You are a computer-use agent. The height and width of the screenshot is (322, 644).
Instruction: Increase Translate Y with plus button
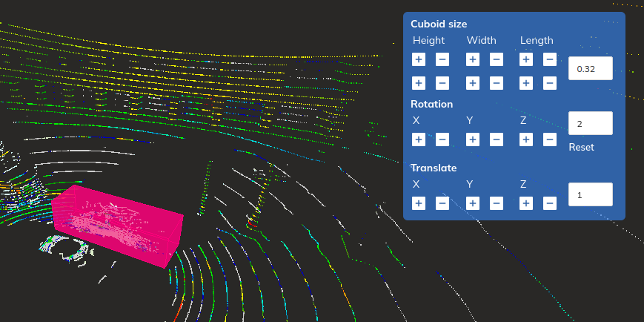[x=473, y=203]
